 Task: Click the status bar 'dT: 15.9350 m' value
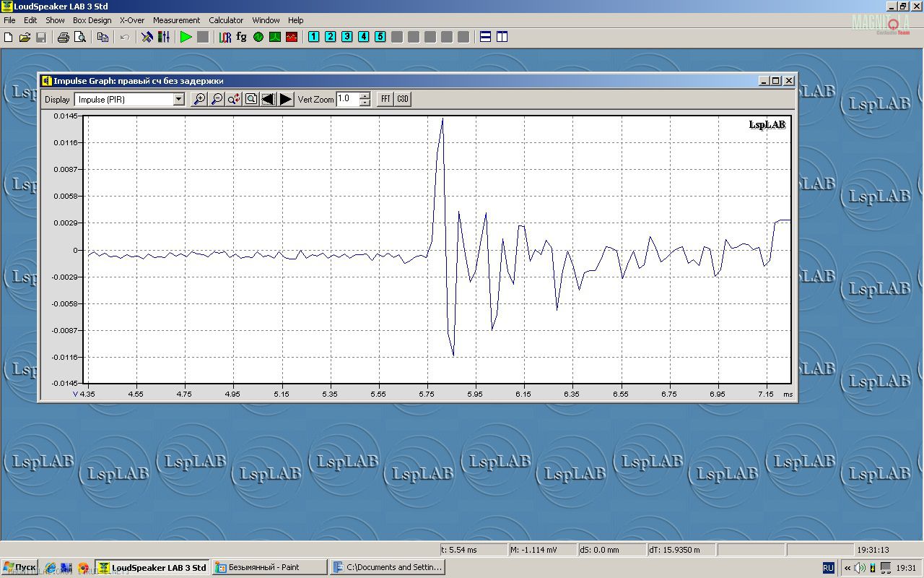click(680, 550)
